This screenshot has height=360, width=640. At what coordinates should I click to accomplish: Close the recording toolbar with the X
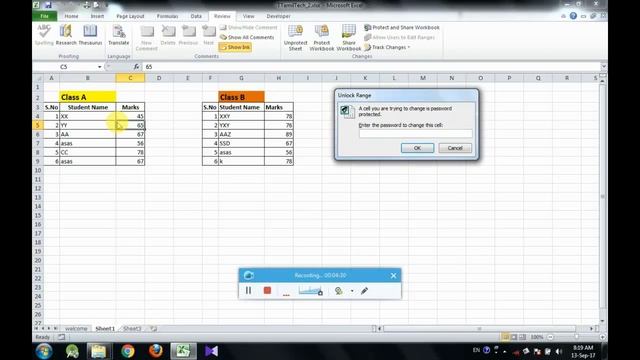tap(393, 276)
